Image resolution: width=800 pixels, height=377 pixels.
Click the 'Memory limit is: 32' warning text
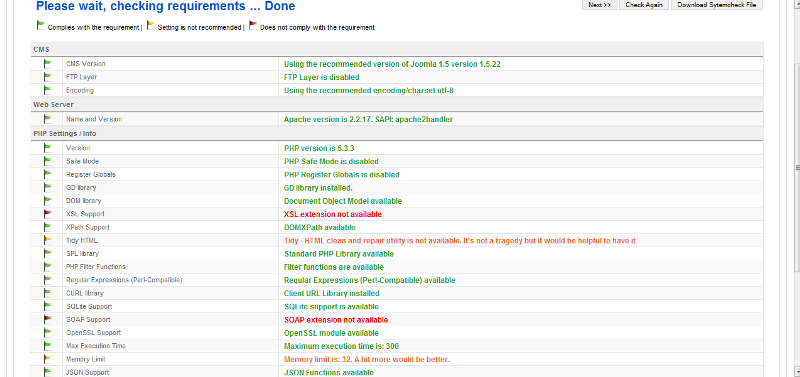click(366, 359)
